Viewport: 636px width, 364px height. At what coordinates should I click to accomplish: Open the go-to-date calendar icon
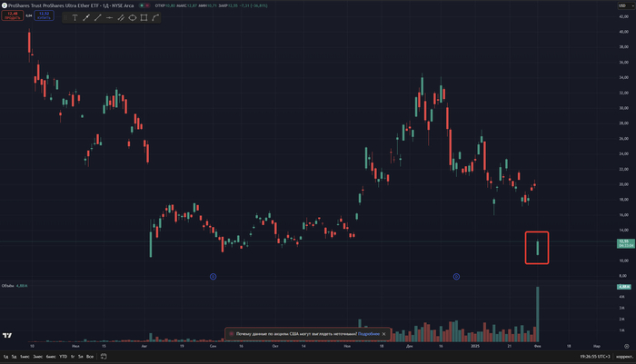104,357
